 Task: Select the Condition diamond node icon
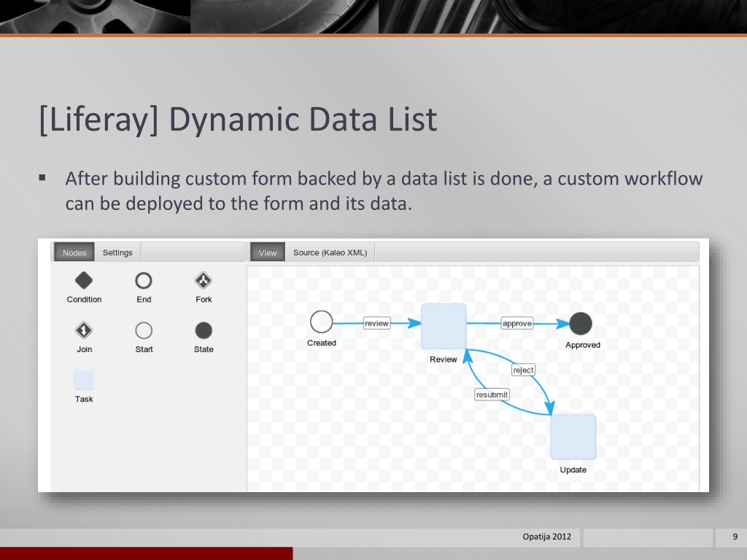pos(84,281)
